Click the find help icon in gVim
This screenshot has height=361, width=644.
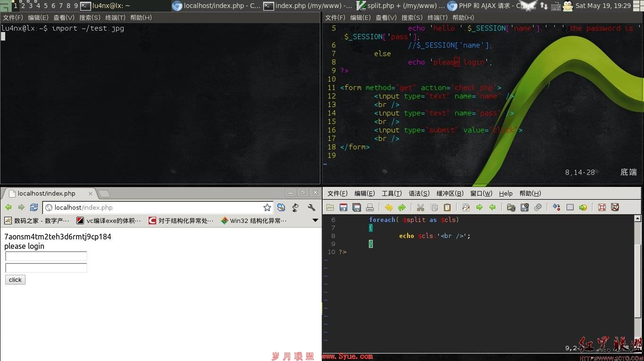coord(615,207)
